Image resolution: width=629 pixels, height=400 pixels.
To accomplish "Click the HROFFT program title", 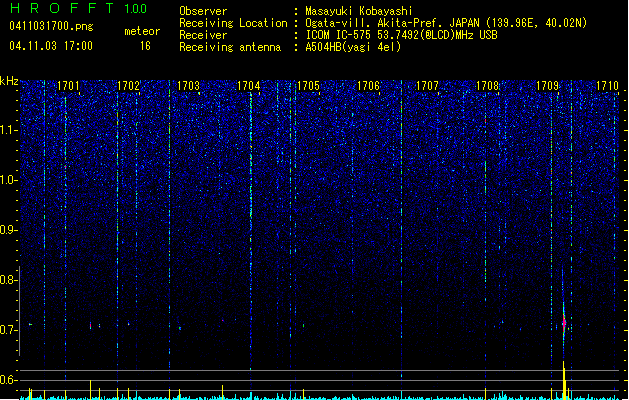I will click(x=62, y=8).
